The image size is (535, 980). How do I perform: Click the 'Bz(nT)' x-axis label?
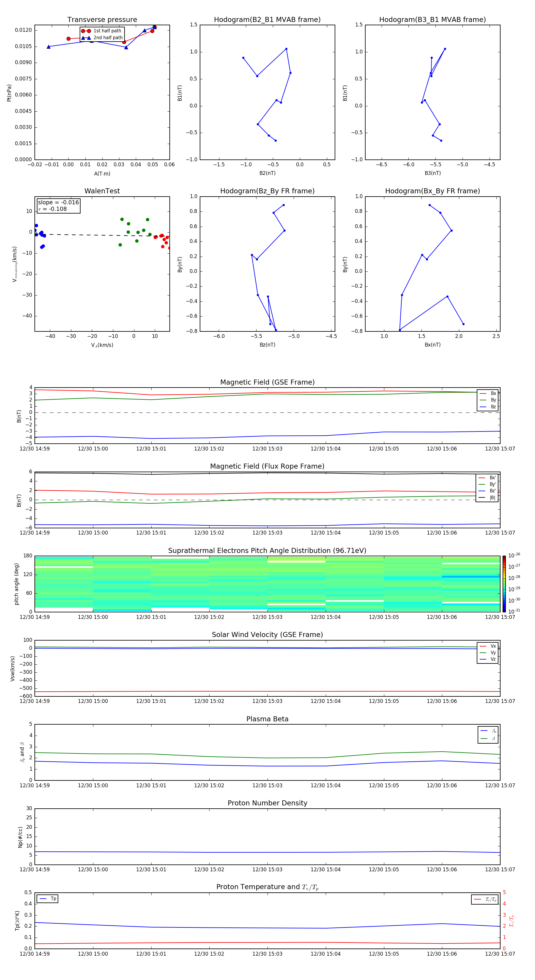click(267, 345)
